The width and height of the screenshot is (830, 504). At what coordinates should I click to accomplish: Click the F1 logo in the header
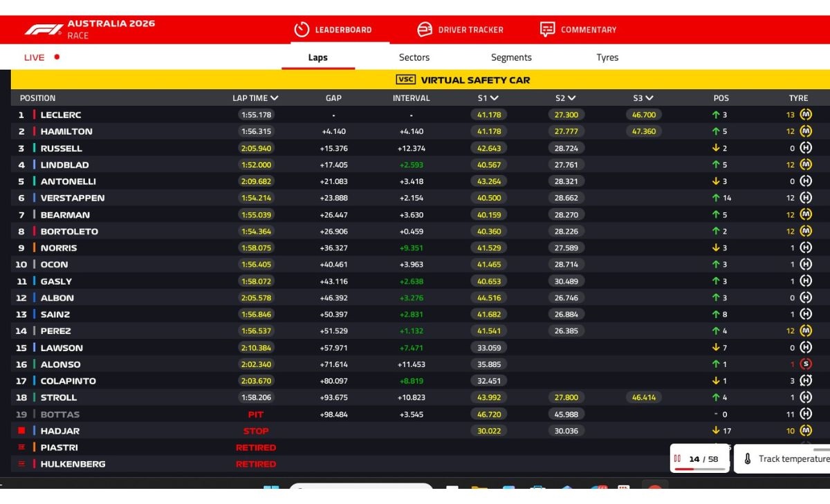pyautogui.click(x=44, y=30)
